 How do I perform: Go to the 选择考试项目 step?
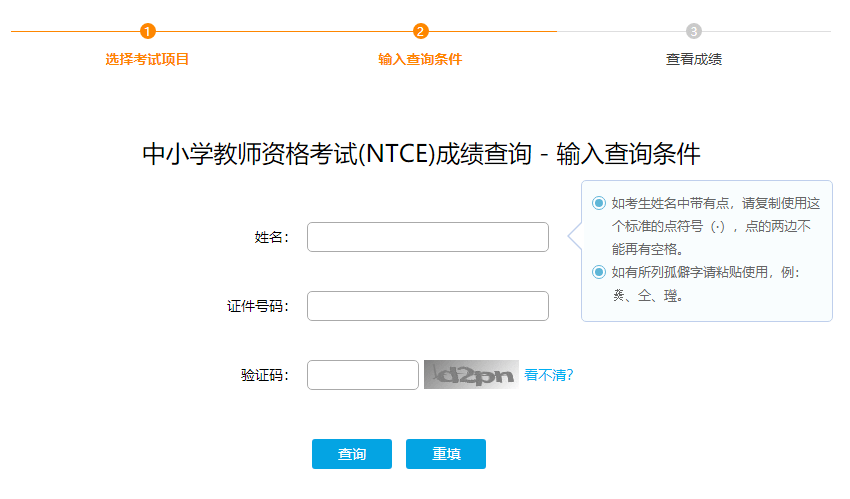click(x=148, y=59)
